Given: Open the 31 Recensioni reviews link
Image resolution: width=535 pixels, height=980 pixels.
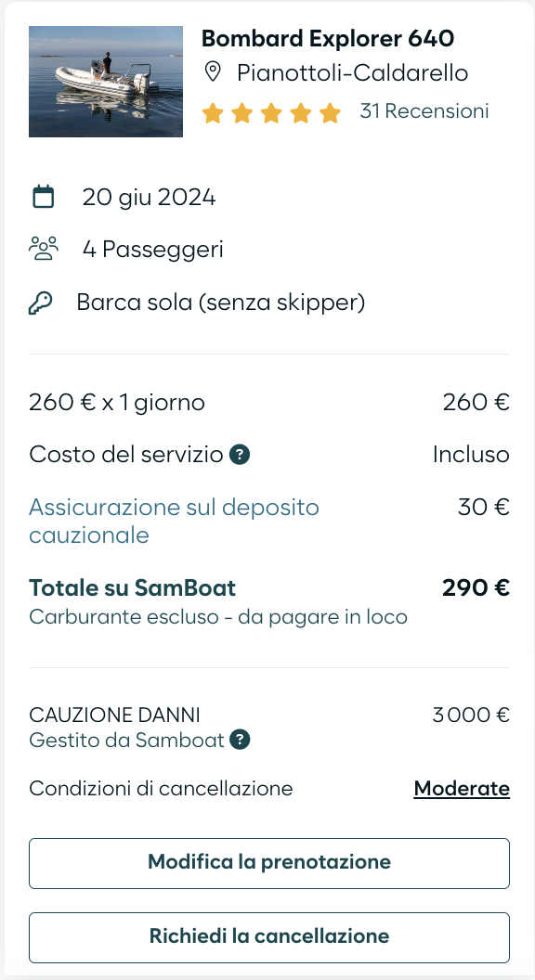Looking at the screenshot, I should point(424,111).
